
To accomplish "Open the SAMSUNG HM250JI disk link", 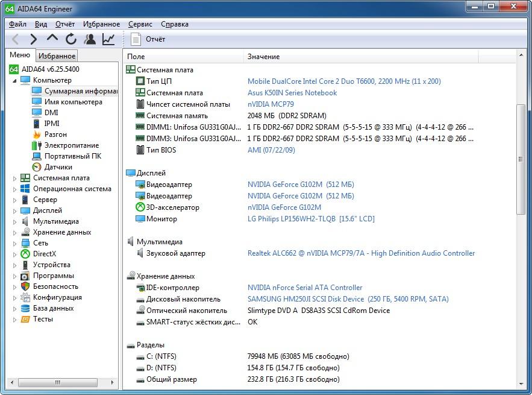I will 348,299.
